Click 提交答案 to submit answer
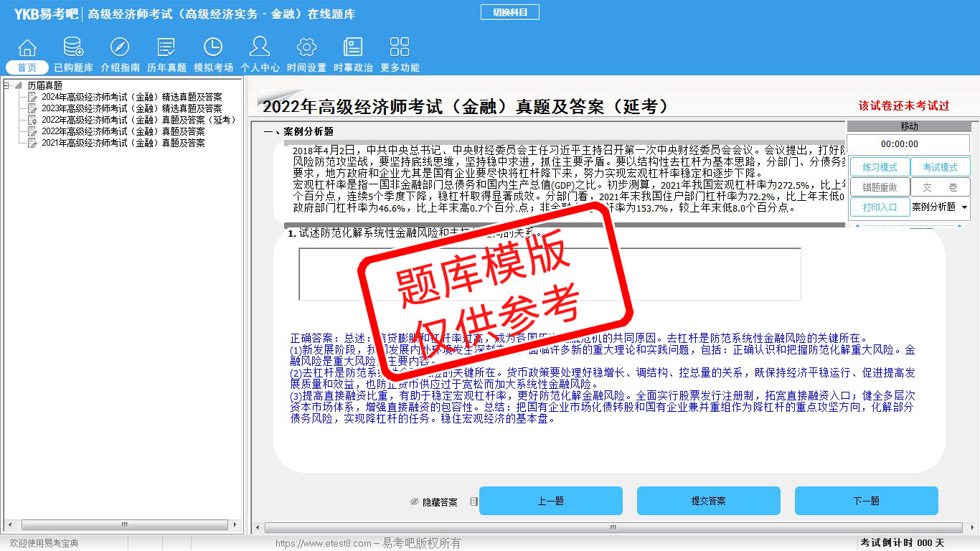This screenshot has height=551, width=980. 708,501
